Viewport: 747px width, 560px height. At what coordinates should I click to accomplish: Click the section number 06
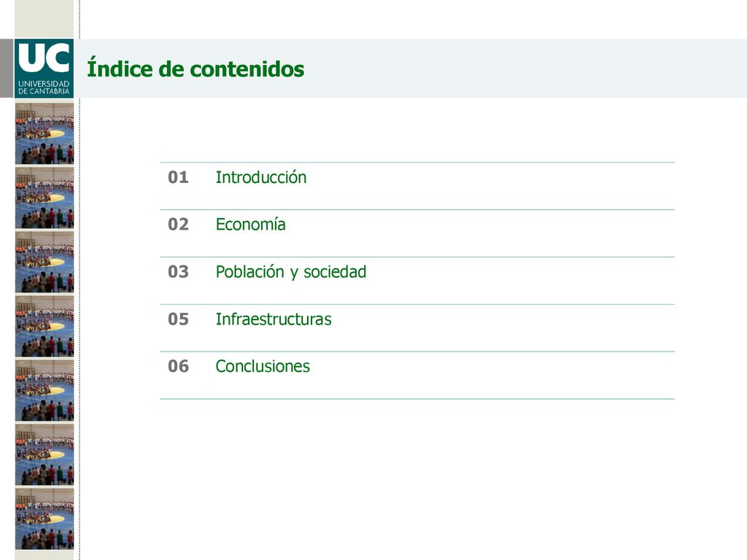178,366
